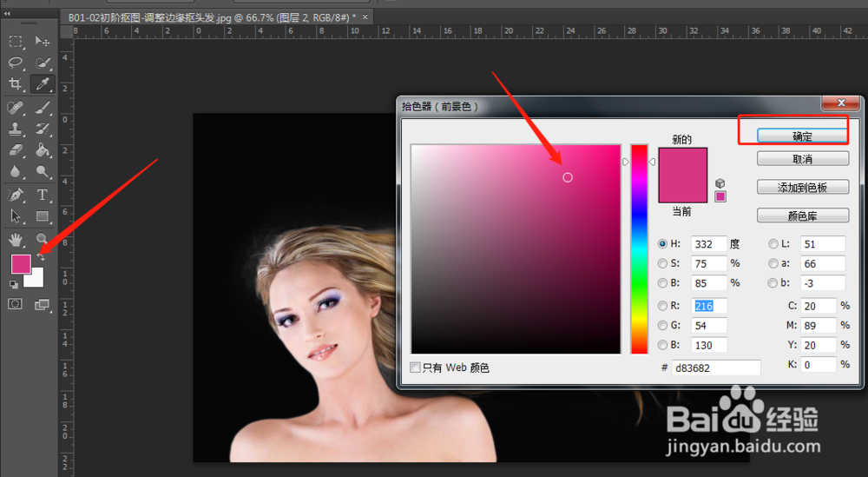Select the Brush tool
The width and height of the screenshot is (868, 477).
click(42, 107)
